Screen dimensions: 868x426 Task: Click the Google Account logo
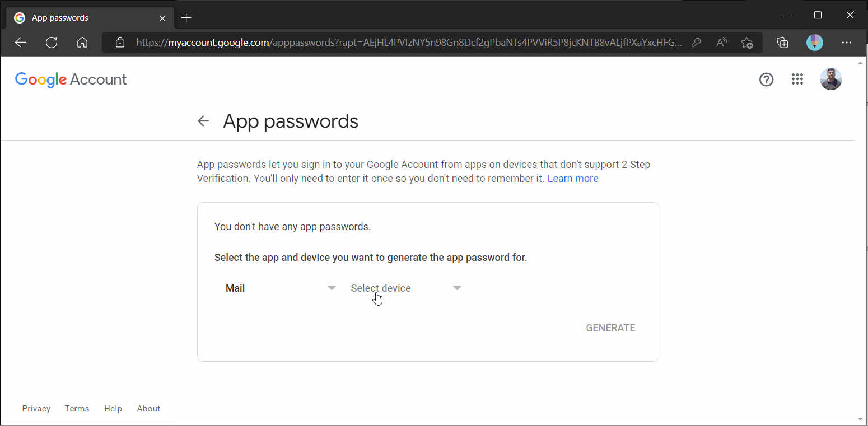click(x=71, y=79)
